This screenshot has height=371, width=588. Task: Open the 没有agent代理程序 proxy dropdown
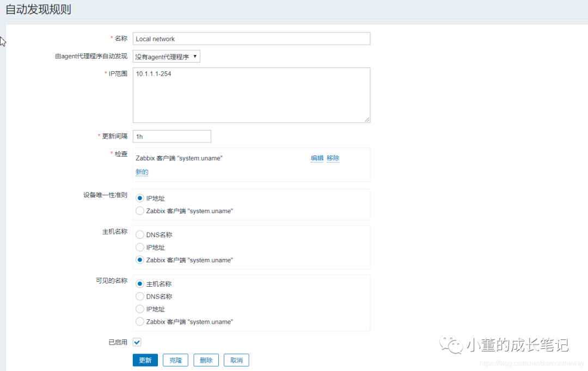pos(166,57)
